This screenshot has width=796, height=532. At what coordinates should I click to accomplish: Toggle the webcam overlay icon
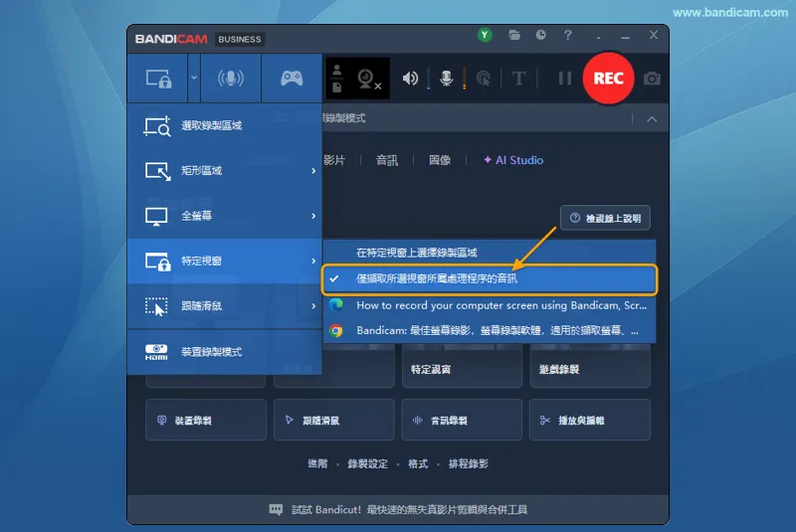369,79
